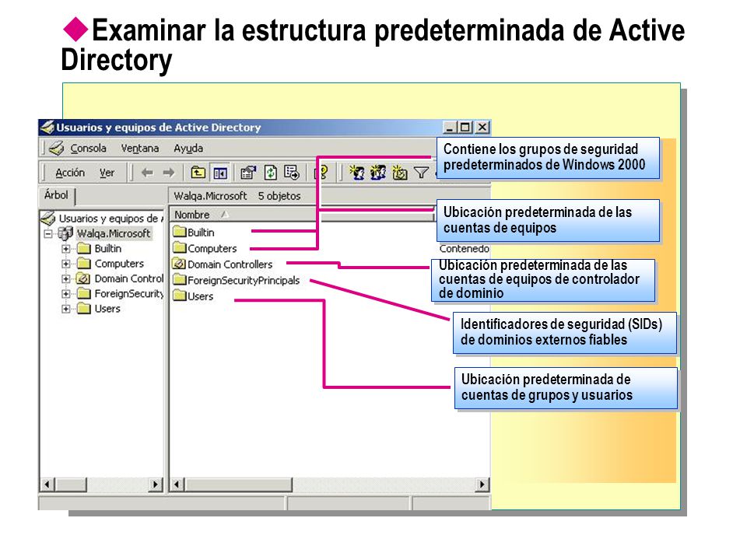Toggle the console tree show/hide icon
The image size is (747, 560).
[219, 173]
